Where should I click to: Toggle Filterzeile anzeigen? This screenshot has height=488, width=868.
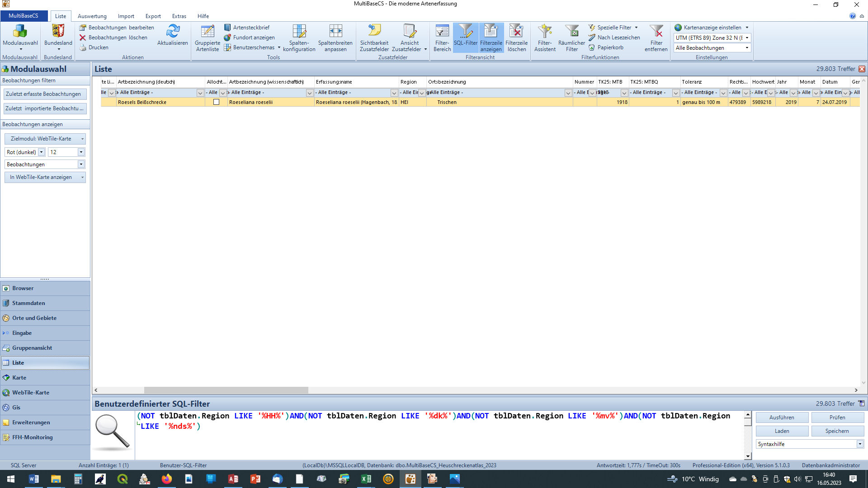[x=491, y=38]
